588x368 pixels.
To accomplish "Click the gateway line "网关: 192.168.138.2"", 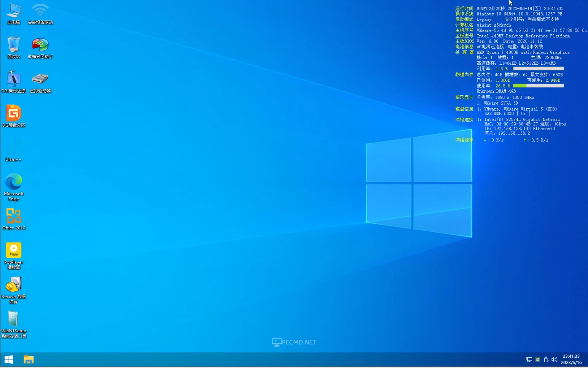I will (x=507, y=133).
